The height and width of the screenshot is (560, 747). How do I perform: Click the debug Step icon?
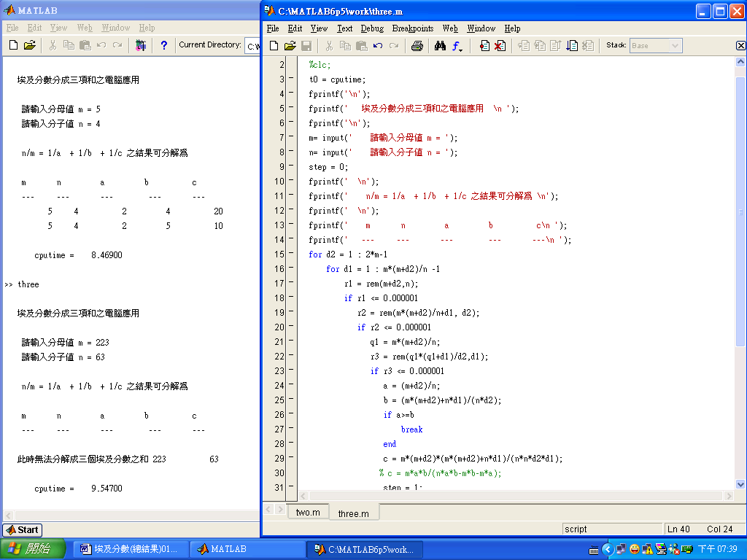click(524, 46)
